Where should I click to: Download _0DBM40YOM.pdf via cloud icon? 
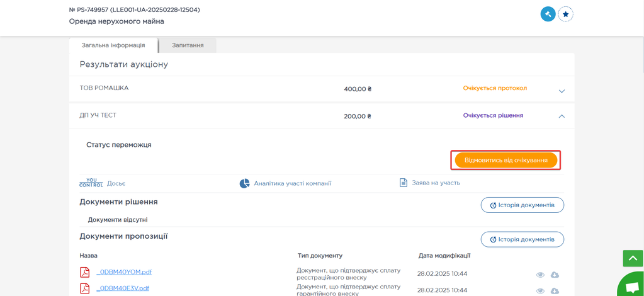pyautogui.click(x=555, y=275)
